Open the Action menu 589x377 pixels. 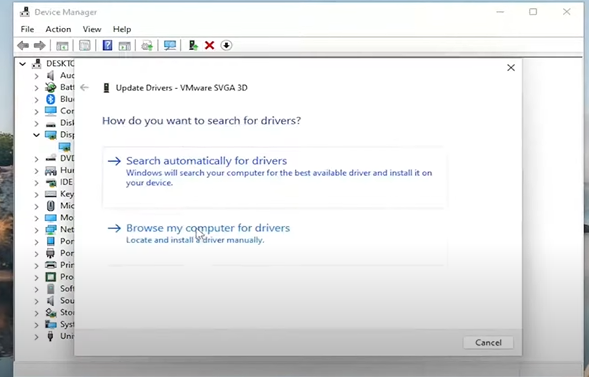coord(58,29)
